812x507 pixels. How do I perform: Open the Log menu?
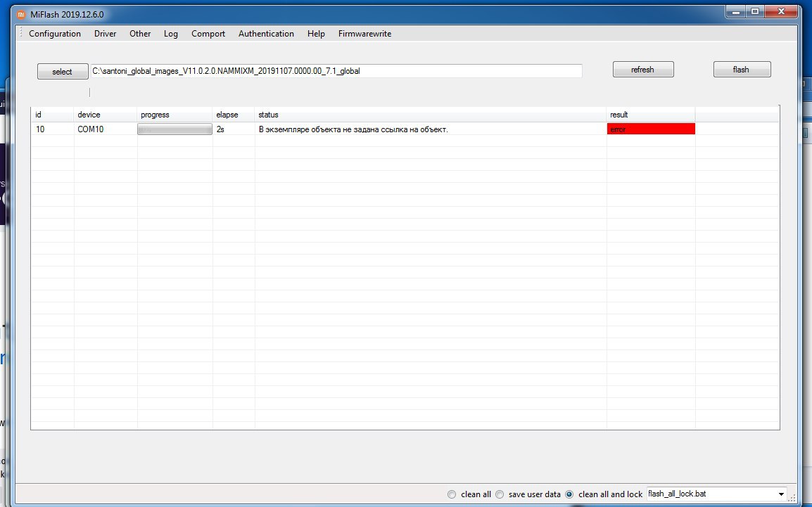(170, 34)
